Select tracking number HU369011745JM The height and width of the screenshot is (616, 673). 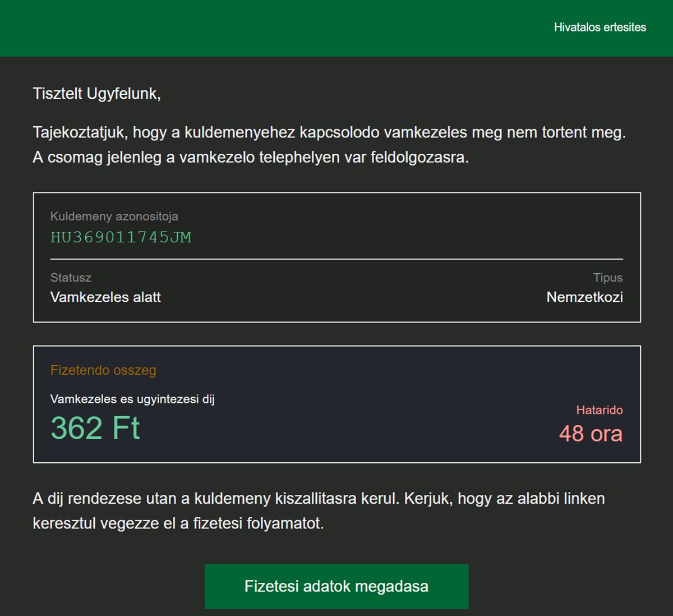[x=121, y=237]
